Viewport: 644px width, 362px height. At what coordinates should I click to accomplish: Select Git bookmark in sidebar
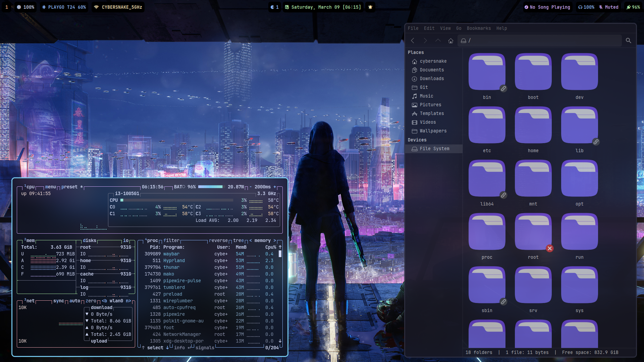pyautogui.click(x=434, y=87)
